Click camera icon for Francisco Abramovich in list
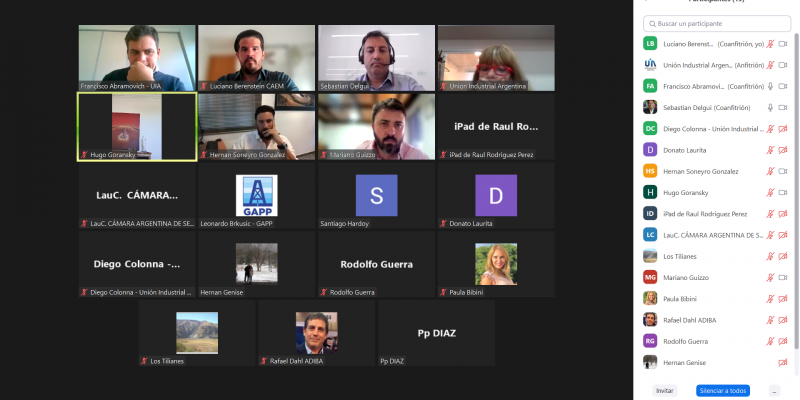The image size is (800, 400). (783, 86)
